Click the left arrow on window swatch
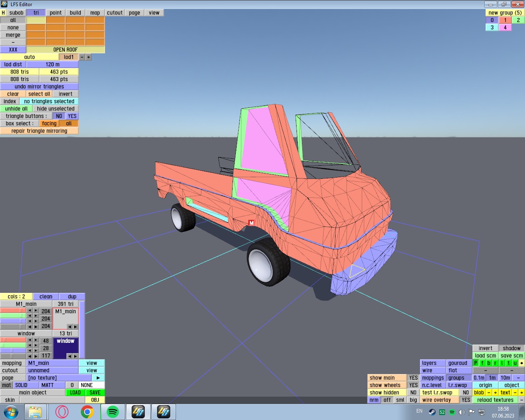 coord(69,356)
